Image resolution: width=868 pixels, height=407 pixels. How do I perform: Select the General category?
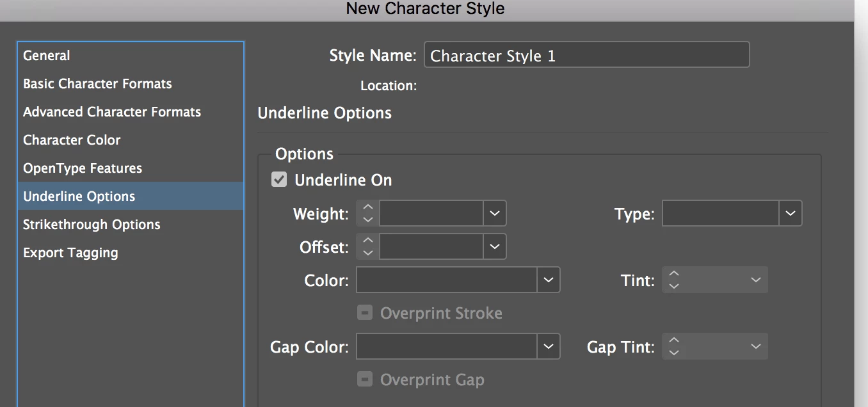point(47,56)
